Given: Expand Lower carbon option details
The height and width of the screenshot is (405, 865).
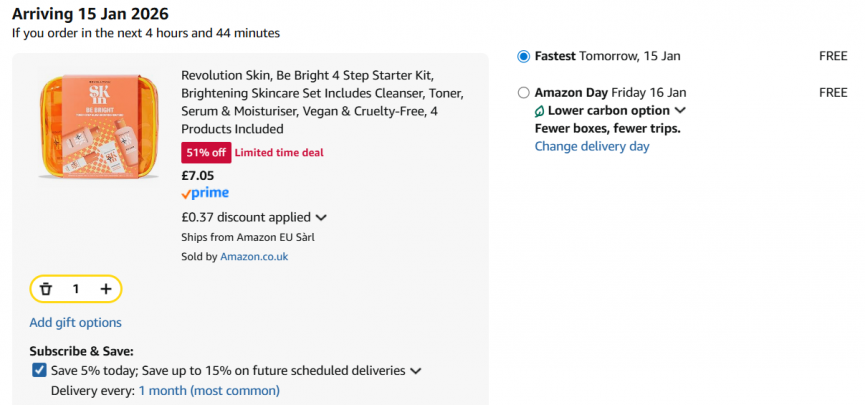Looking at the screenshot, I should click(x=680, y=111).
